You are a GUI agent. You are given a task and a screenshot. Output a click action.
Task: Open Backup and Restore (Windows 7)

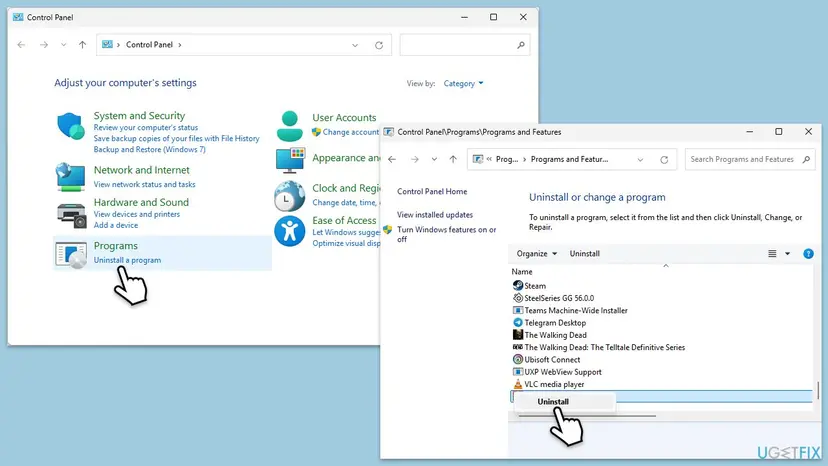tap(149, 150)
